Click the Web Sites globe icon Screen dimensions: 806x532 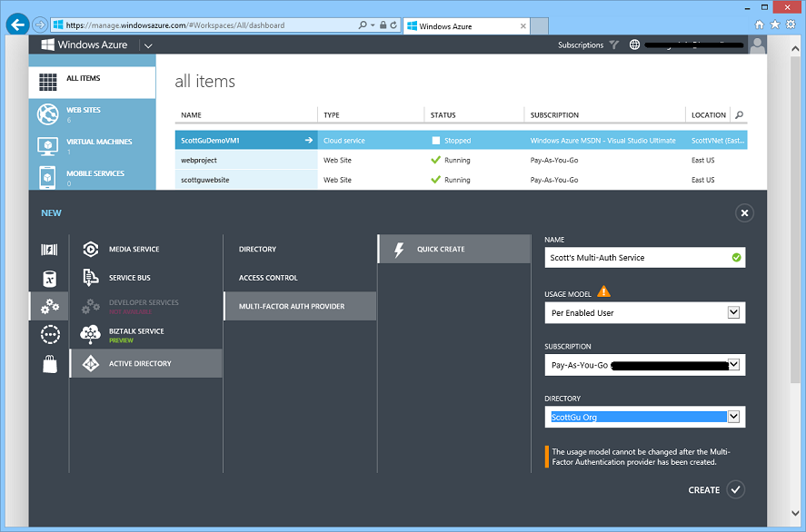[x=48, y=114]
